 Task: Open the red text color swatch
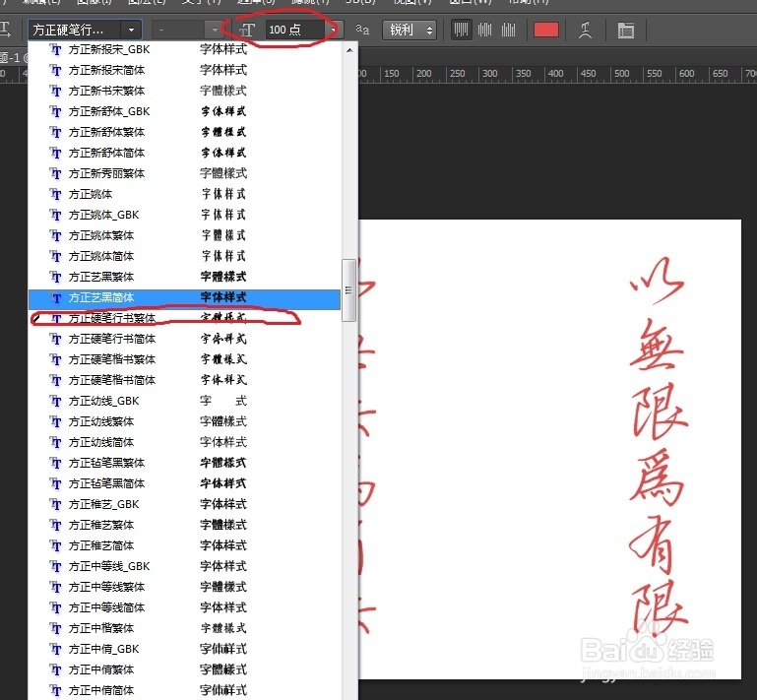coord(546,30)
